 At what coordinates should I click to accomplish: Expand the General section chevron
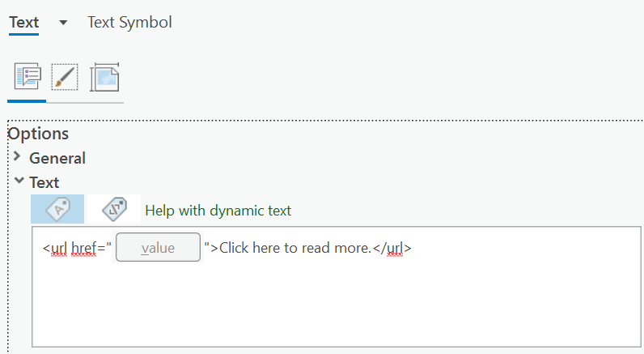(17, 157)
